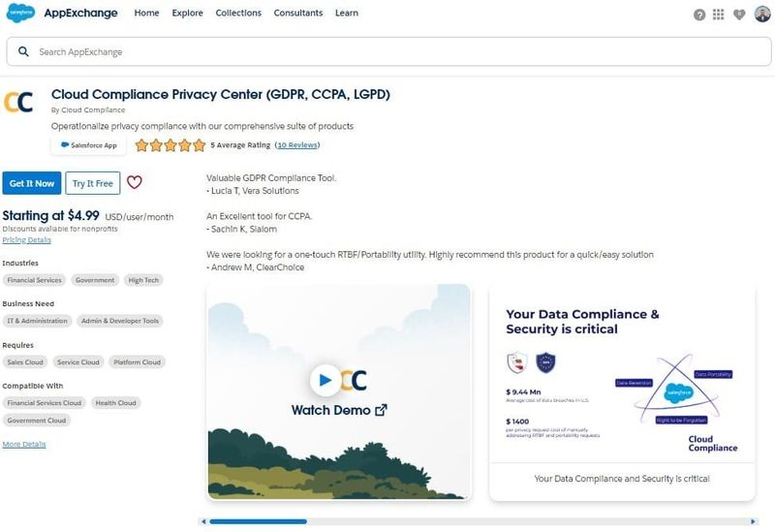
Task: Select the Admin & Developer Tools tag
Action: tap(120, 321)
